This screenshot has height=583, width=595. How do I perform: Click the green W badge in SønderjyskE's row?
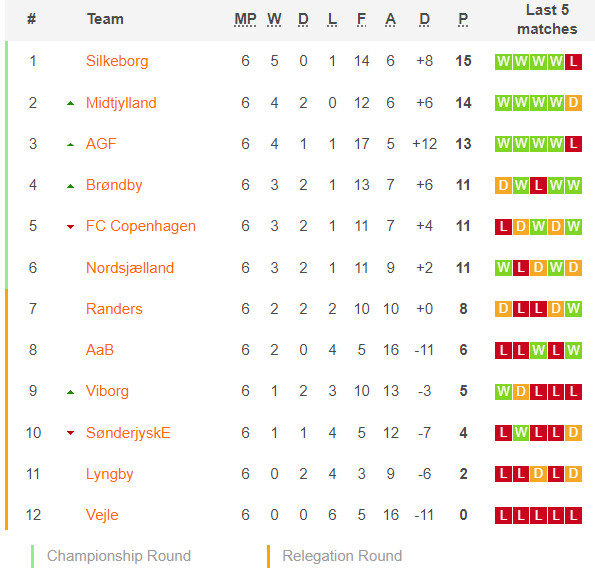point(521,432)
